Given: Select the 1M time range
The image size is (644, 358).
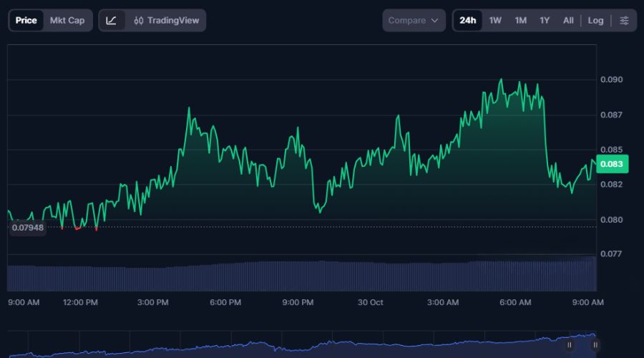Looking at the screenshot, I should click(520, 21).
